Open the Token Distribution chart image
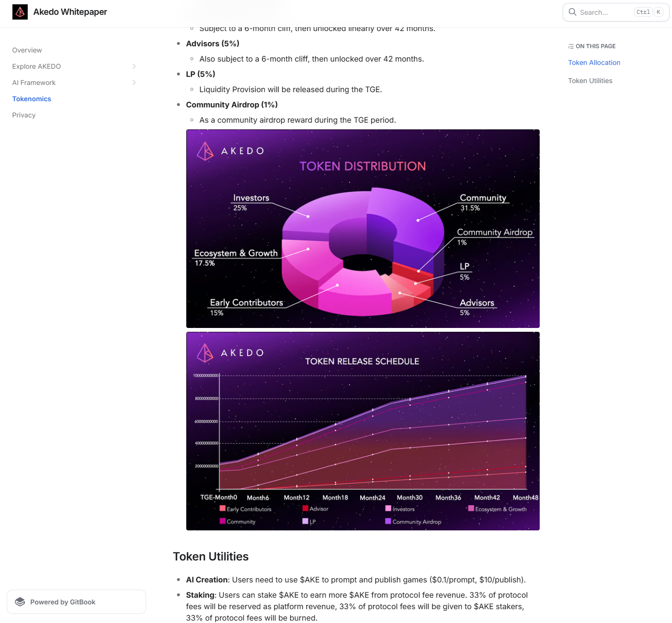The width and height of the screenshot is (672, 623). coord(363,229)
